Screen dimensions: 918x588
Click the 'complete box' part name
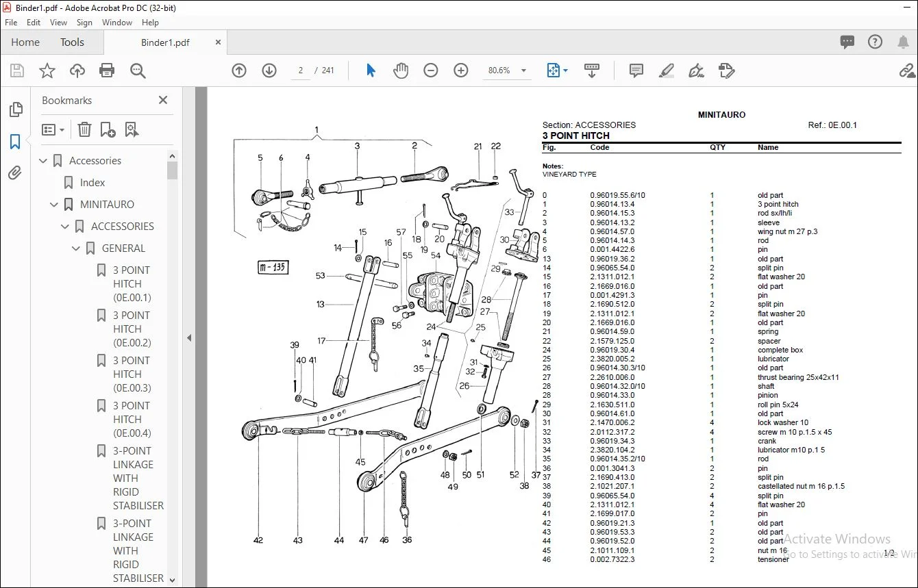click(x=780, y=350)
